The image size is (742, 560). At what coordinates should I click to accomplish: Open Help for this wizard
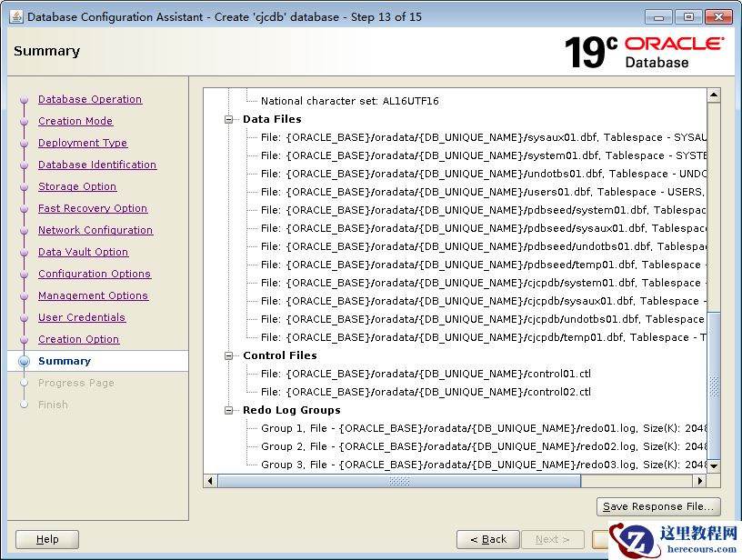click(47, 539)
